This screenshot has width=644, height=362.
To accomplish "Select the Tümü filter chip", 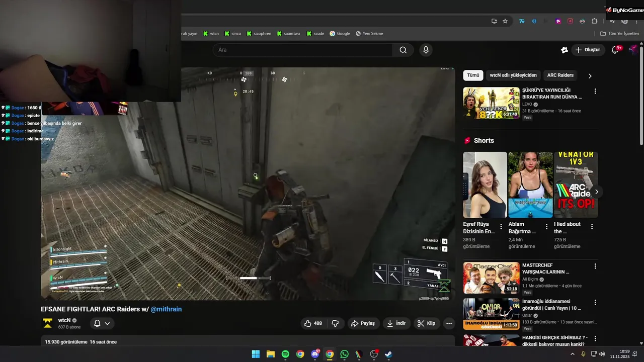I will pyautogui.click(x=473, y=75).
